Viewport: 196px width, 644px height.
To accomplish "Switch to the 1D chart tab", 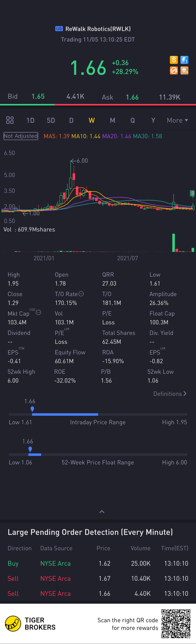I will coord(30,120).
